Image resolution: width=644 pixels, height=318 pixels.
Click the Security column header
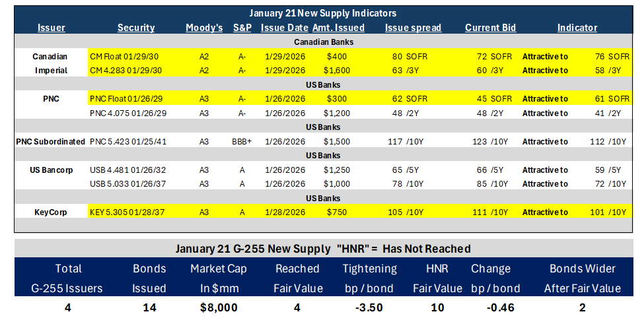[x=136, y=28]
